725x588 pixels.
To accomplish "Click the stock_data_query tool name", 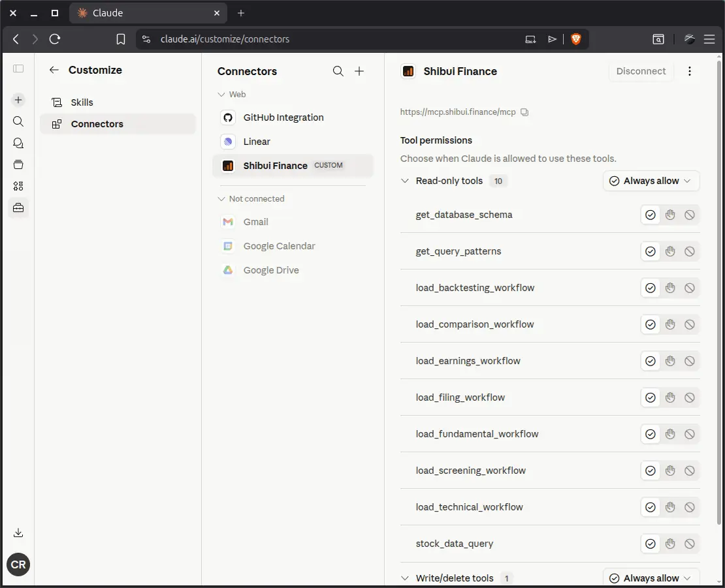I will pyautogui.click(x=455, y=544).
